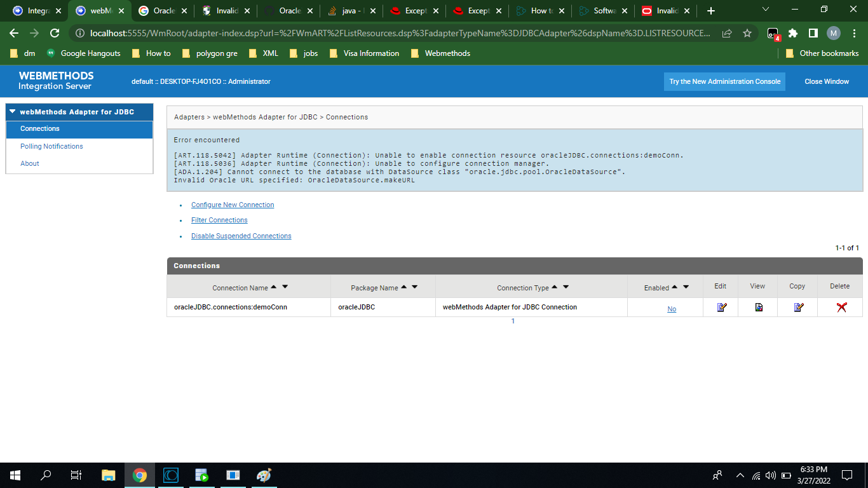The height and width of the screenshot is (488, 868).
Task: Open Polling Notifications in the sidebar
Action: pos(51,146)
